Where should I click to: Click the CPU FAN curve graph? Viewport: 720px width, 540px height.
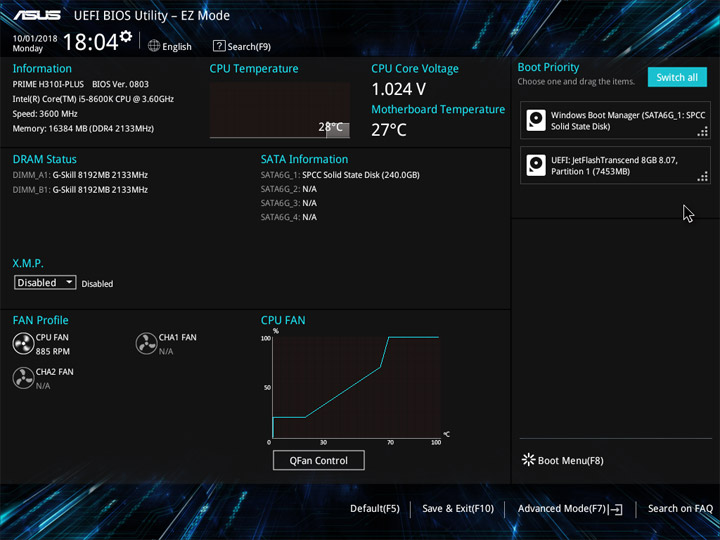tap(356, 387)
